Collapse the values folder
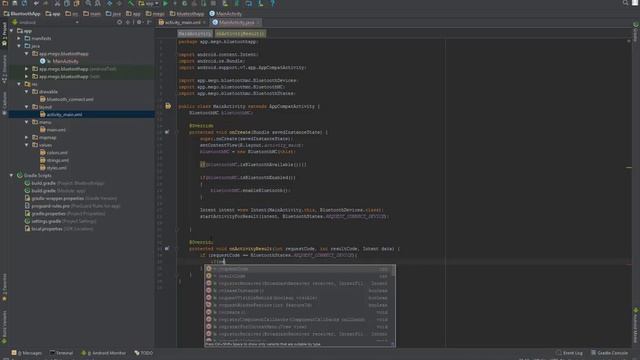Image resolution: width=640 pixels, height=360 pixels. (27, 145)
